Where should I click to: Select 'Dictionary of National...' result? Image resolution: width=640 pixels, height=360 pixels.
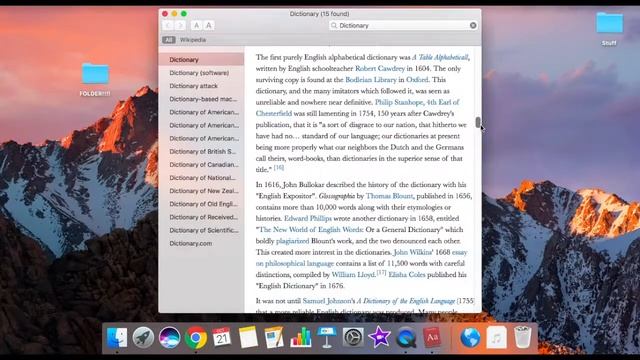pyautogui.click(x=201, y=178)
